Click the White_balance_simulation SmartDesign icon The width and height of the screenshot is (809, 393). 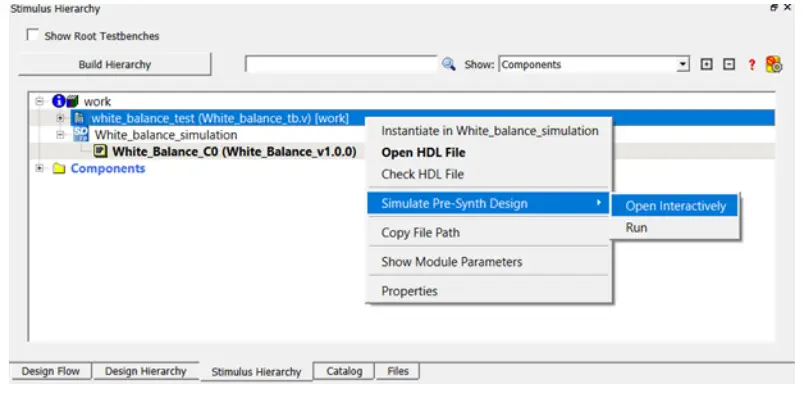80,135
